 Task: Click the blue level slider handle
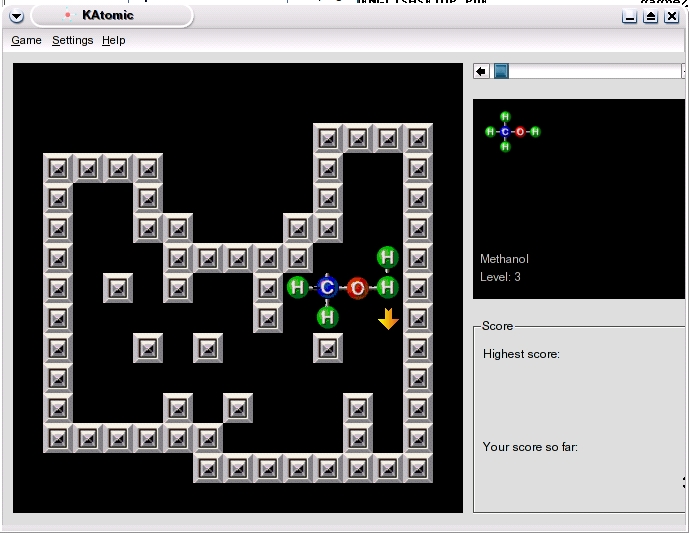[502, 71]
